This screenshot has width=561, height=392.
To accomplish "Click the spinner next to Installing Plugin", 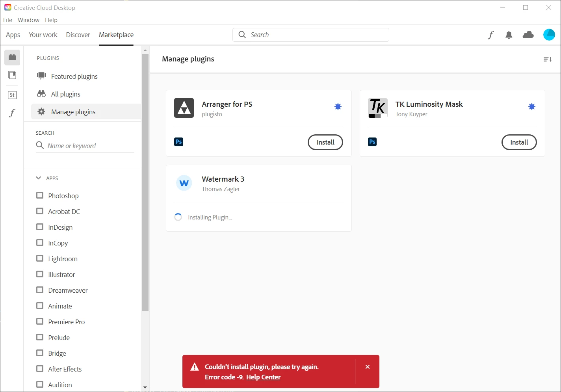I will 178,217.
